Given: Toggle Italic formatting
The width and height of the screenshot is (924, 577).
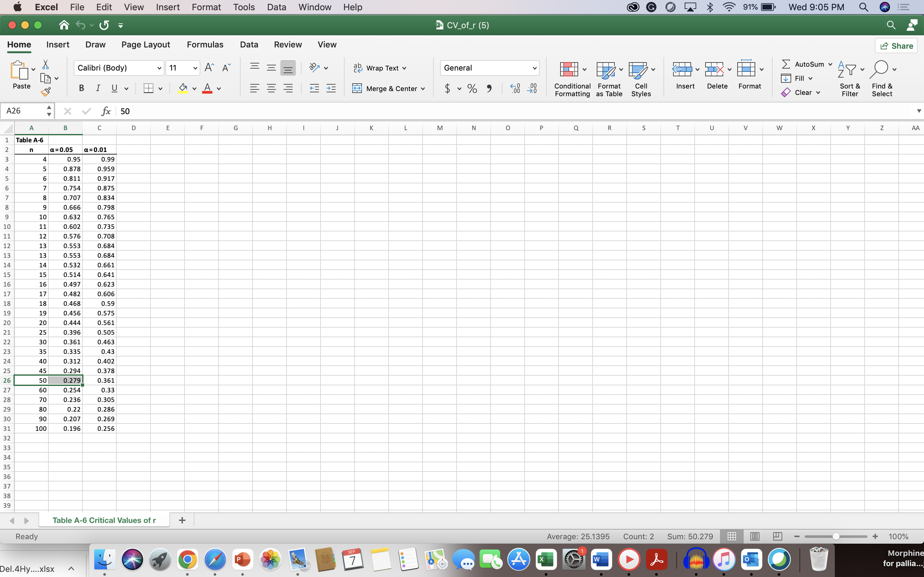Looking at the screenshot, I should coord(98,88).
